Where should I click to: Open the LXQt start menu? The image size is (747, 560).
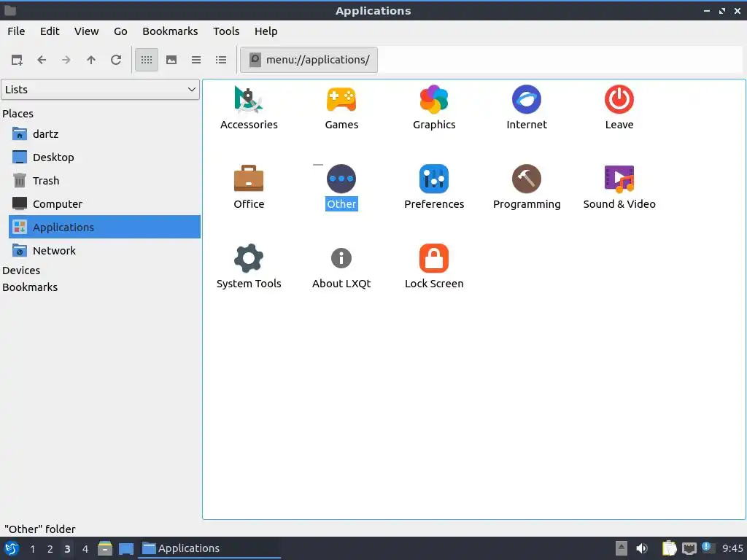pos(12,548)
